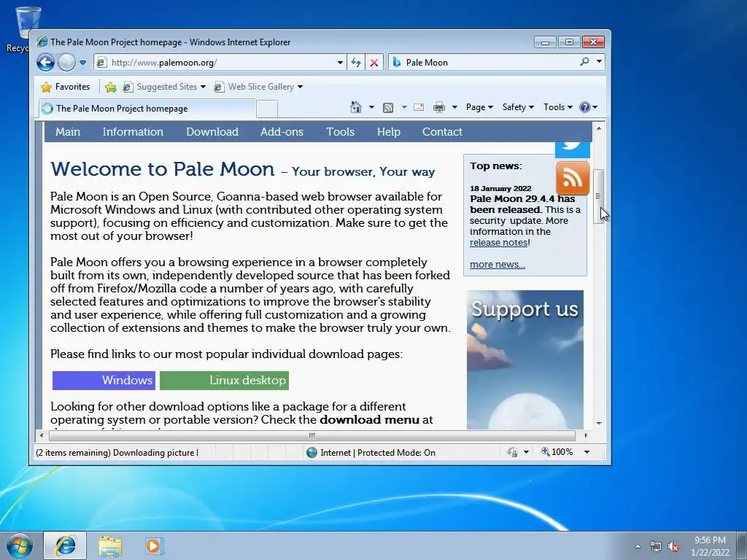The image size is (747, 560).
Task: Expand the address bar autocomplete dropdown
Action: coord(340,63)
